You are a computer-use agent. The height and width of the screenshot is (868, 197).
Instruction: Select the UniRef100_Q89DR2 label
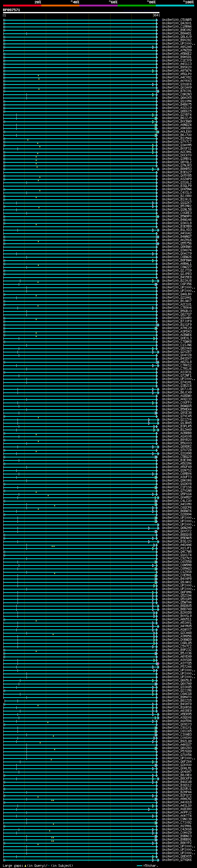(x=177, y=446)
